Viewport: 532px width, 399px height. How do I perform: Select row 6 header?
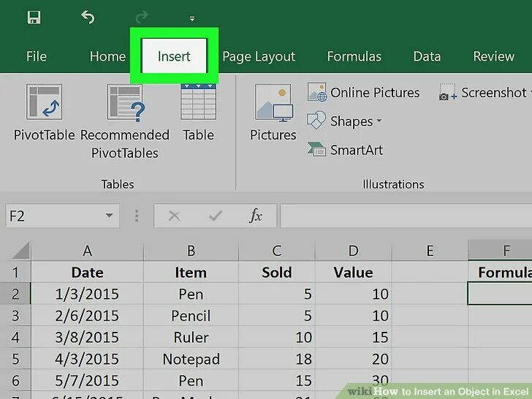(x=15, y=380)
